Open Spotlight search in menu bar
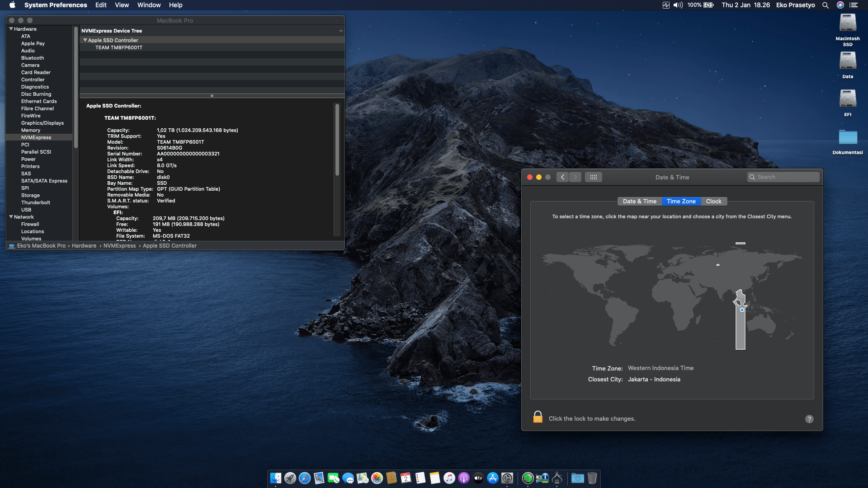The image size is (868, 488). click(x=826, y=5)
